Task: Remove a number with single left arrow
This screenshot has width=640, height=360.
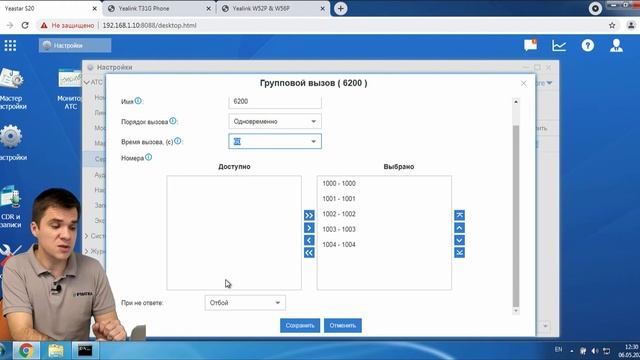Action: [x=309, y=240]
